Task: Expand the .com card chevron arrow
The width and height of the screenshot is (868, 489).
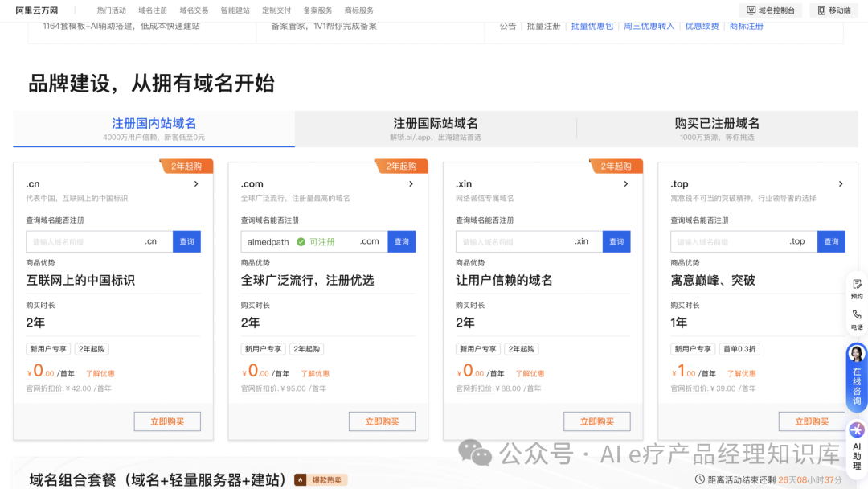Action: (x=411, y=184)
